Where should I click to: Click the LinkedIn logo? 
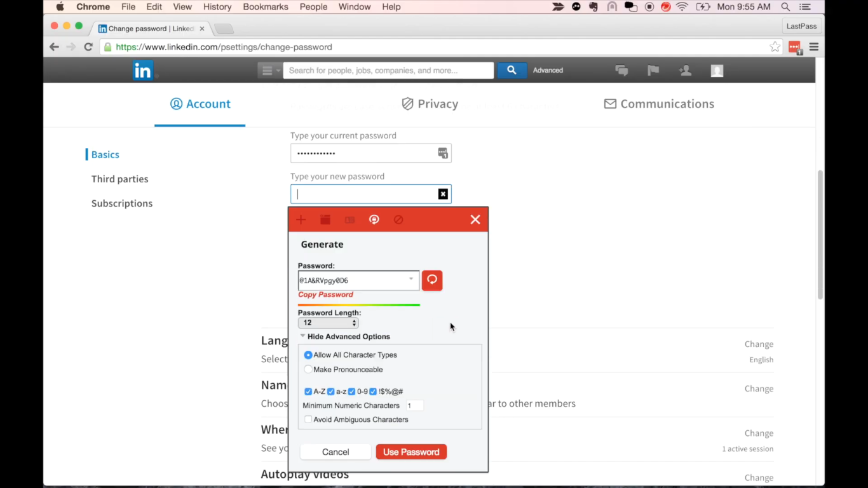(143, 71)
